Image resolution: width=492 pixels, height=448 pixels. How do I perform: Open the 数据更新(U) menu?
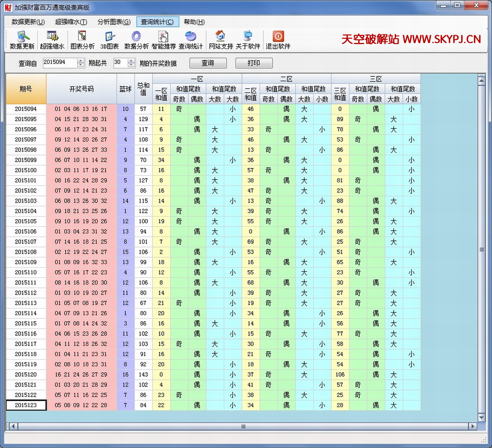pos(28,22)
